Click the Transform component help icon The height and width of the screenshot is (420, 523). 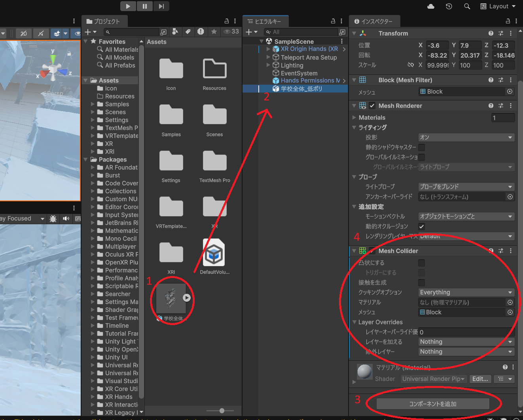[x=491, y=33]
